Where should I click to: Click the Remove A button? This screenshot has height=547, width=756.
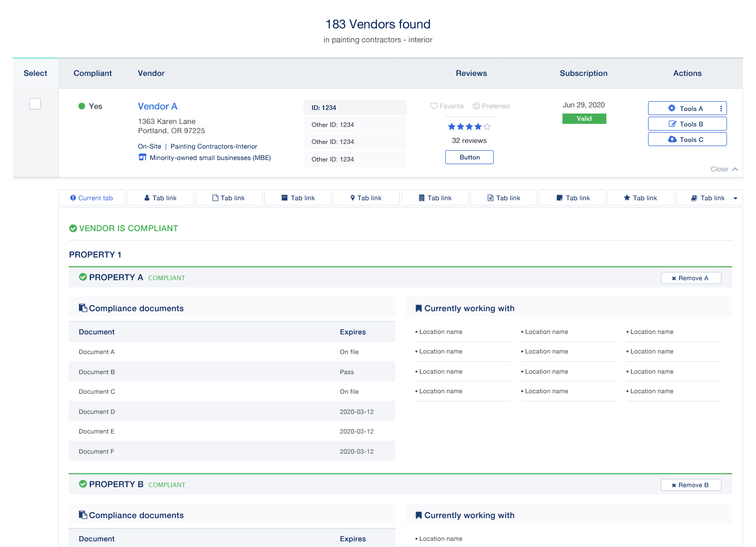[x=690, y=278]
